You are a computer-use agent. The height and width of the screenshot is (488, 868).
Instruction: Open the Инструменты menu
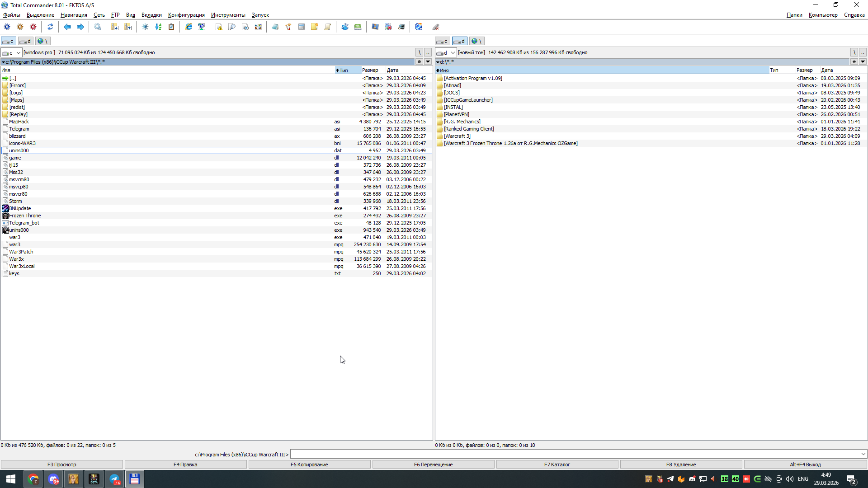(228, 15)
